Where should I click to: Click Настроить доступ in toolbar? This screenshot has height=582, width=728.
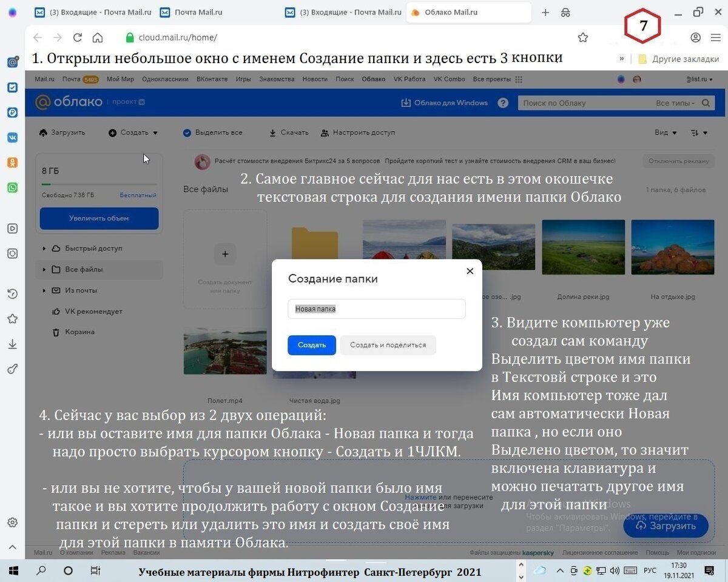357,132
